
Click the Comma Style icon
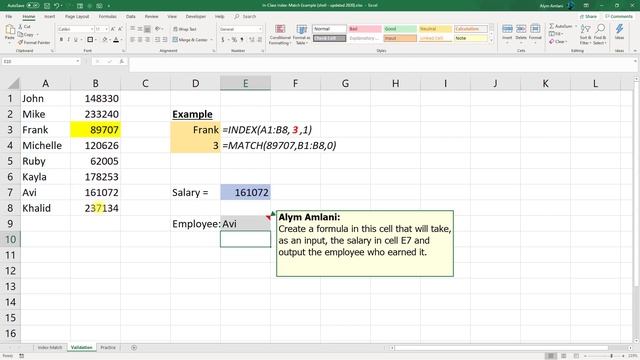[242, 40]
